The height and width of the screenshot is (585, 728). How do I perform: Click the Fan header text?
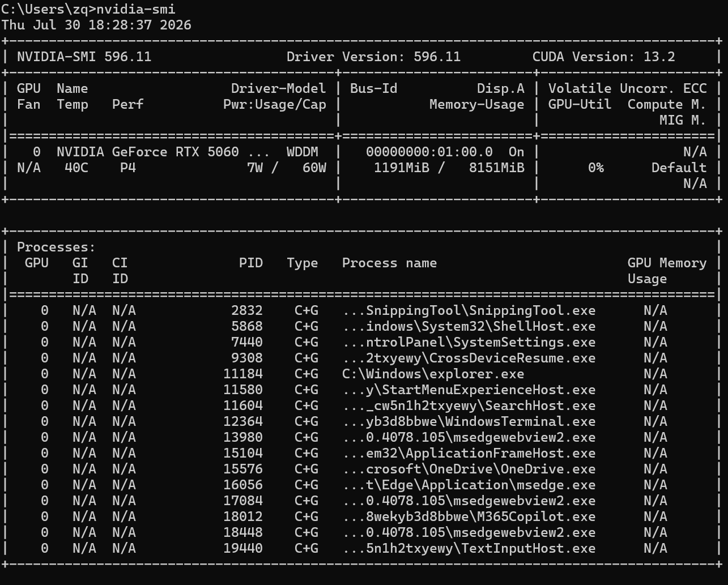[29, 104]
